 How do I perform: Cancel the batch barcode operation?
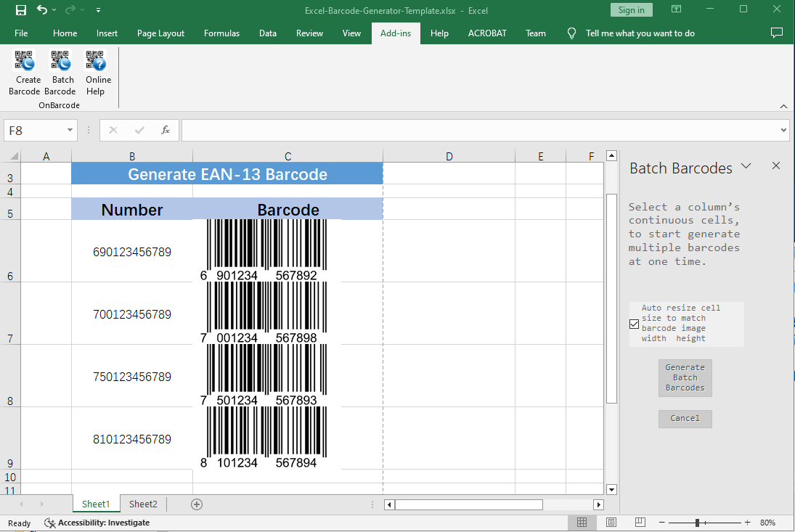coord(685,419)
